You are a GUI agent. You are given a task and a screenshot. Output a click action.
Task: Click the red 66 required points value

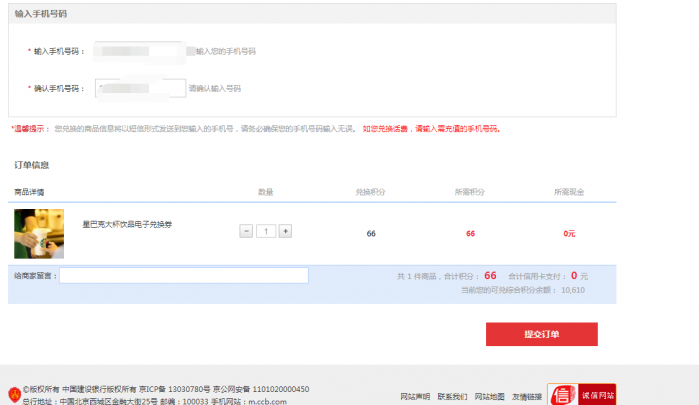click(x=470, y=233)
